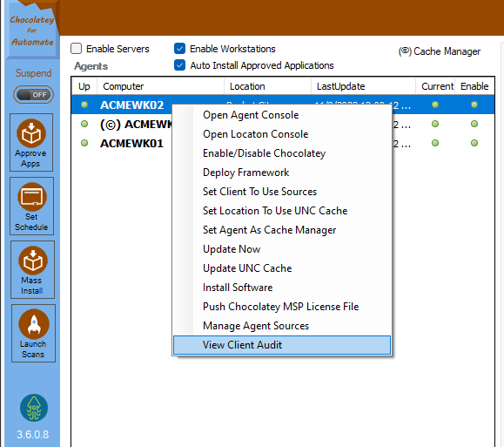
Task: Uncheck Auto Install Approved Applications
Action: coord(179,65)
